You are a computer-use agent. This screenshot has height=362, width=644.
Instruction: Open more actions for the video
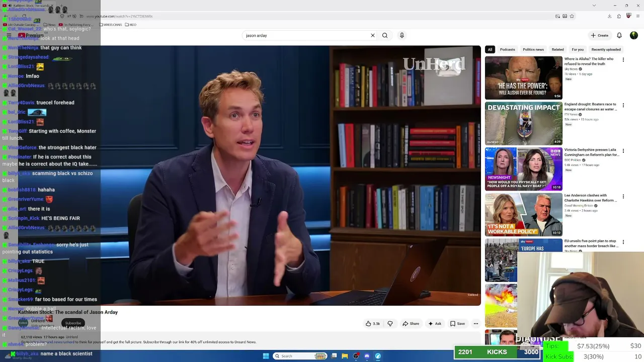tap(475, 324)
